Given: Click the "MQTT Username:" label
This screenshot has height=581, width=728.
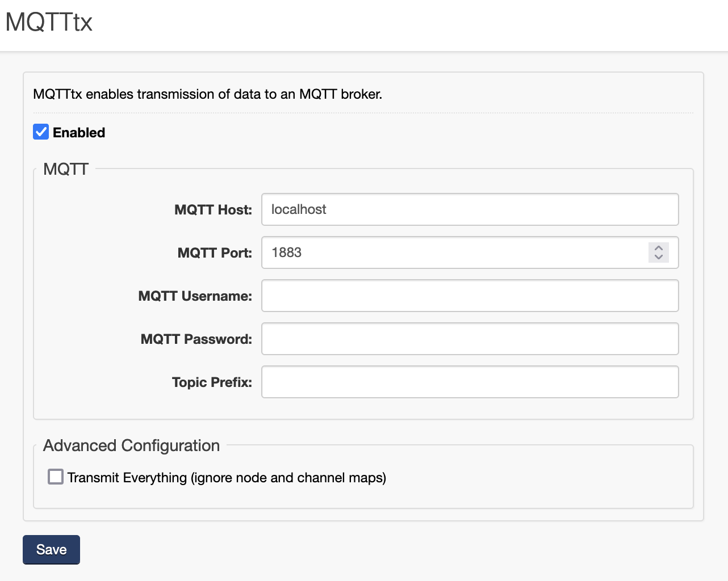Looking at the screenshot, I should point(195,296).
